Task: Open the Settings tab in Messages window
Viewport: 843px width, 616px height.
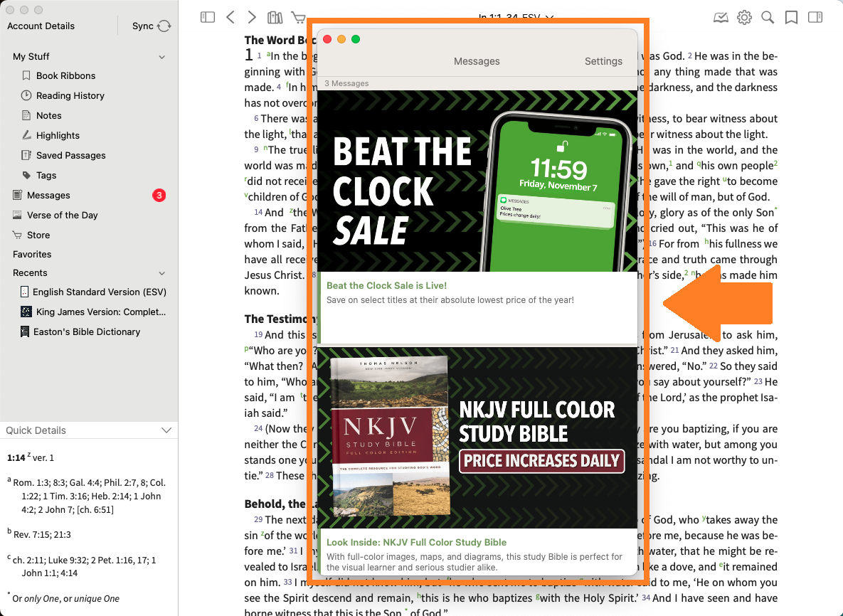Action: pyautogui.click(x=603, y=61)
